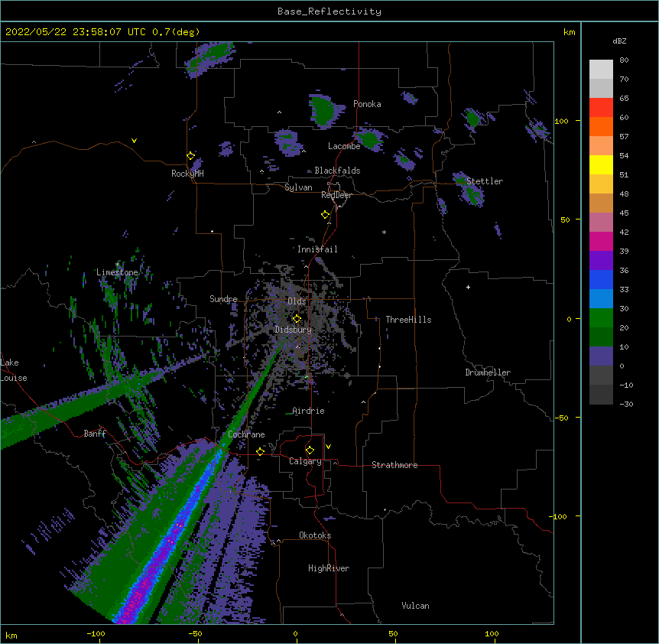Click the Vulcan label
The width and height of the screenshot is (659, 644).
coord(415,606)
